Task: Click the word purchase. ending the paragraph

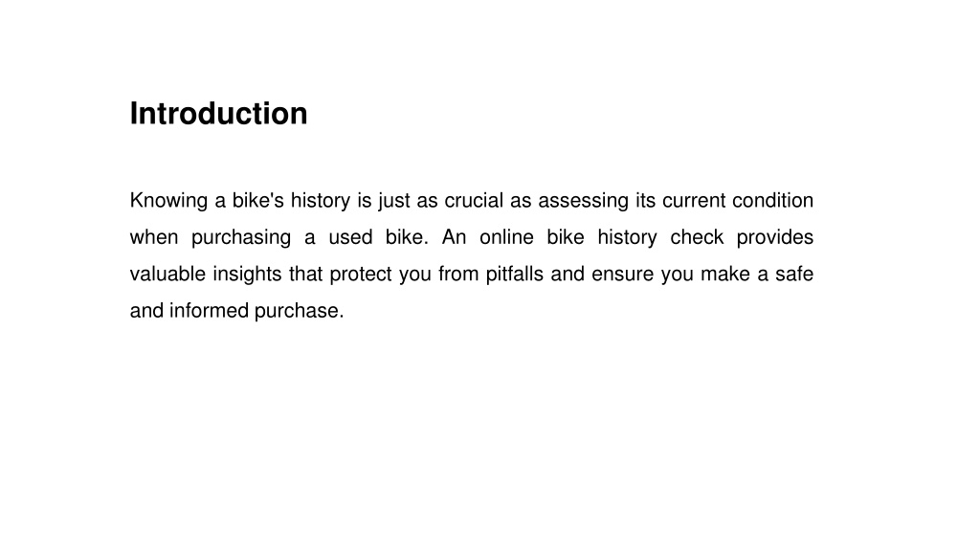Action: point(300,312)
